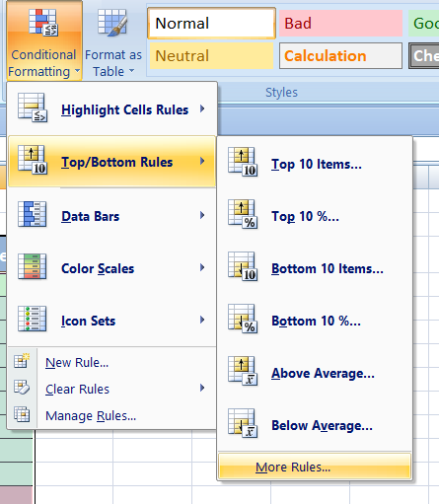Screen dimensions: 439x504
Task: Apply the Bad cell style
Action: [340, 24]
